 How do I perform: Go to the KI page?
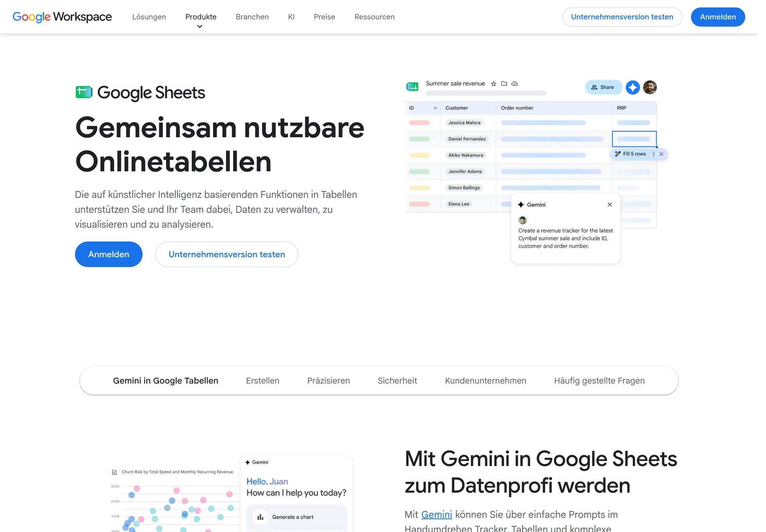[x=291, y=17]
